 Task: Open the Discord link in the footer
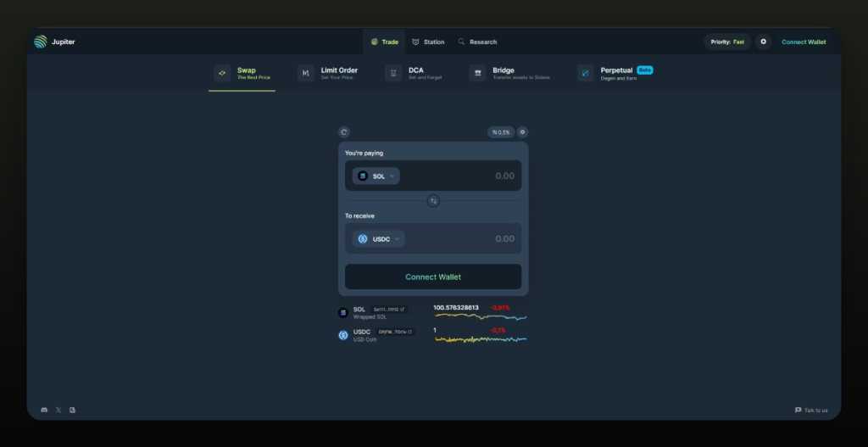coord(44,410)
